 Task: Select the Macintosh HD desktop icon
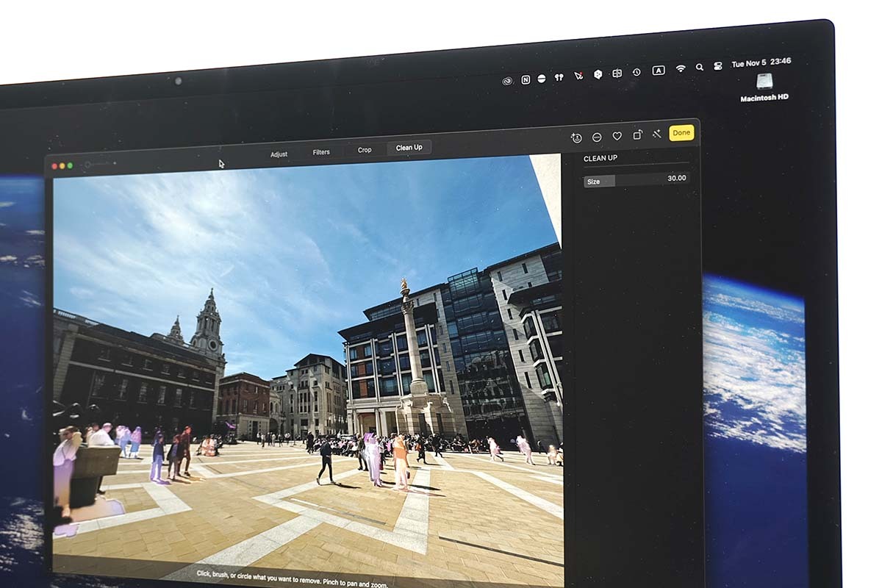click(x=764, y=87)
